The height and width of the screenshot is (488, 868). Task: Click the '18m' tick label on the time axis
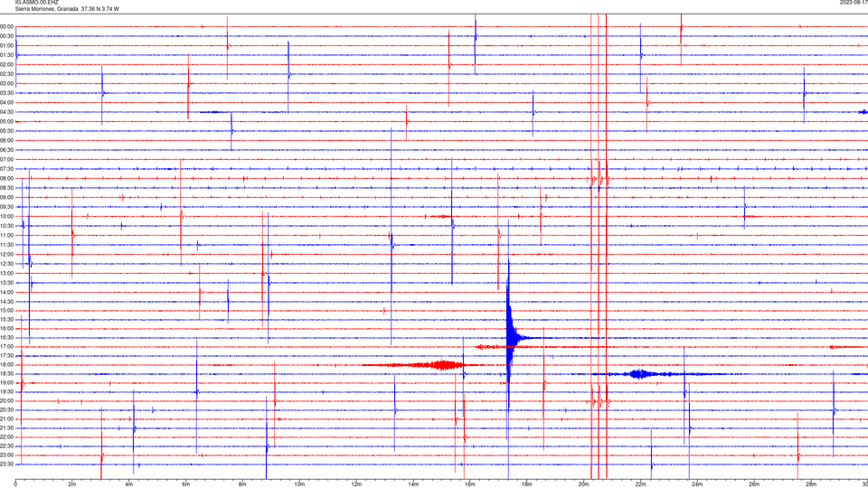coord(526,484)
